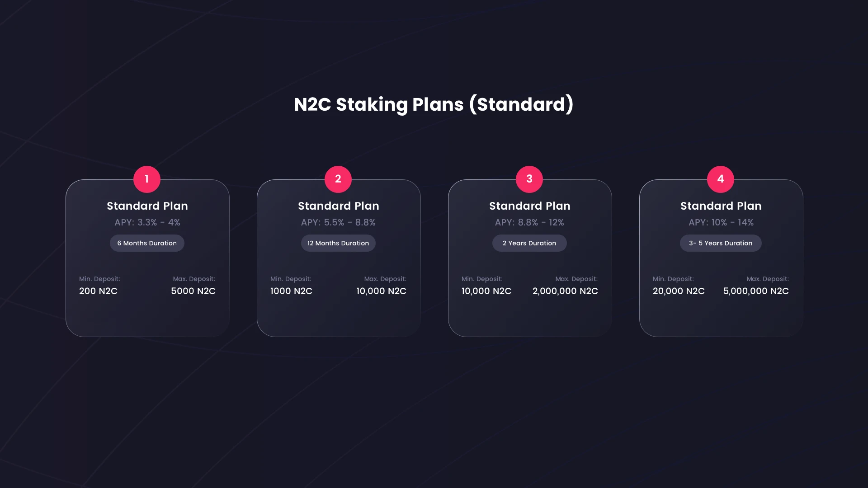Screen dimensions: 868x488
Task: Click the 200 N2C minimum deposit value
Action: [98, 291]
